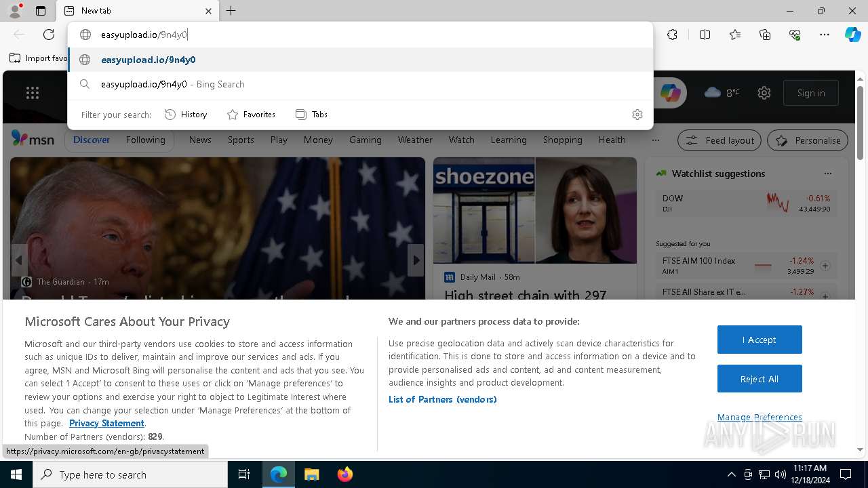Launch Firefox from taskbar
The height and width of the screenshot is (488, 868).
tap(344, 474)
